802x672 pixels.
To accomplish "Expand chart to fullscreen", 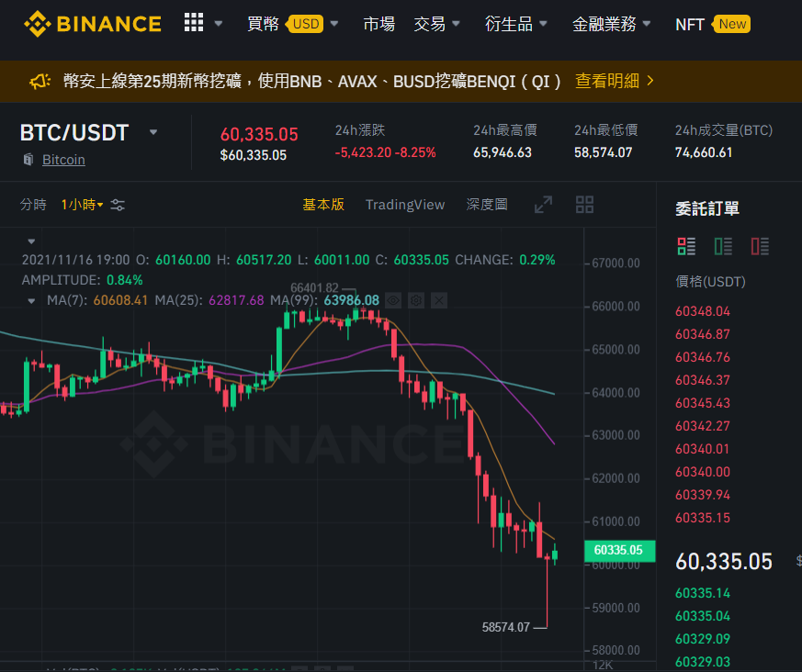I will [543, 205].
